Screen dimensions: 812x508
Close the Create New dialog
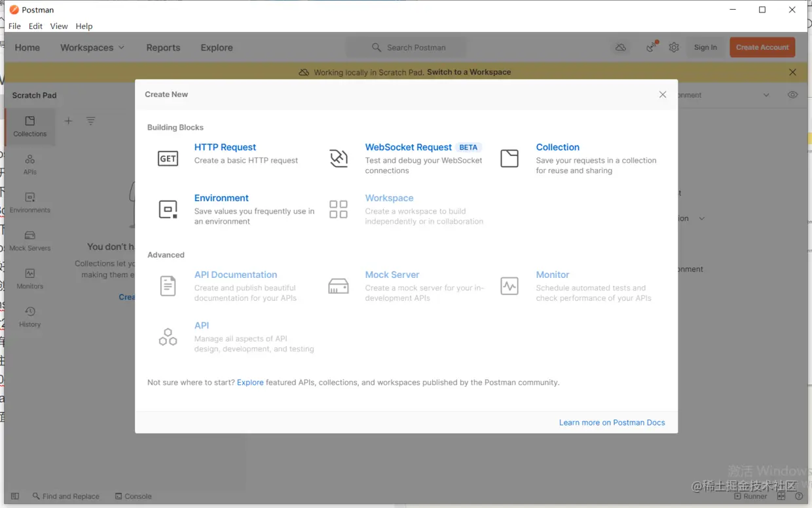point(663,94)
